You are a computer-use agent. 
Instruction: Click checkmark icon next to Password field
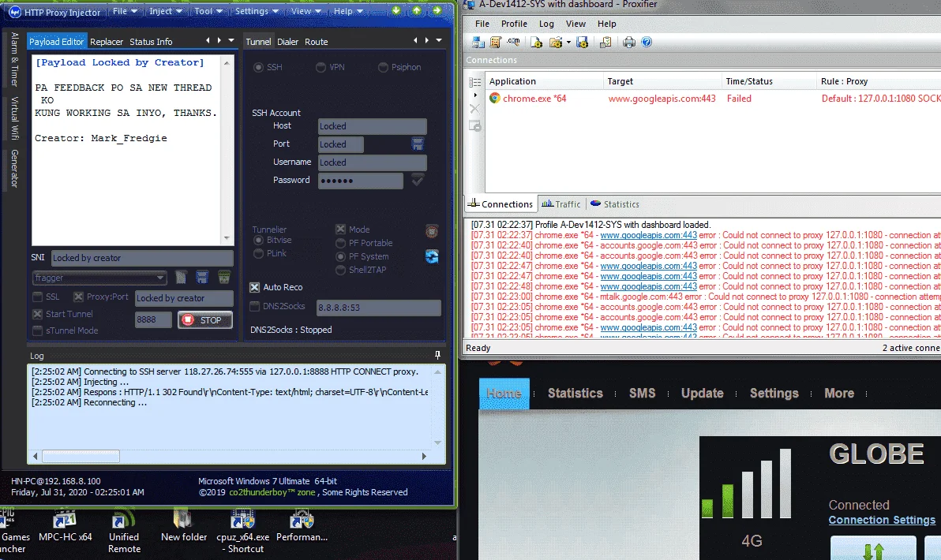tap(418, 180)
